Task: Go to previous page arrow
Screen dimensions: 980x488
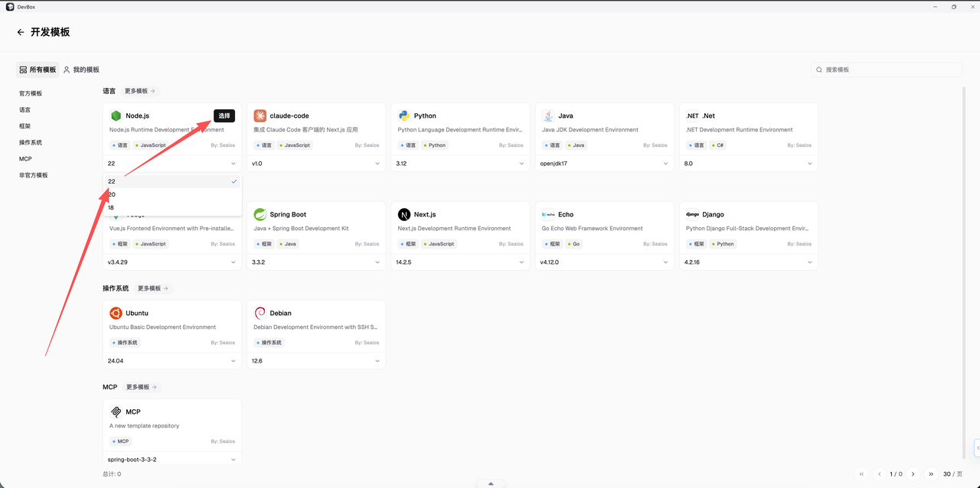Action: click(x=879, y=474)
